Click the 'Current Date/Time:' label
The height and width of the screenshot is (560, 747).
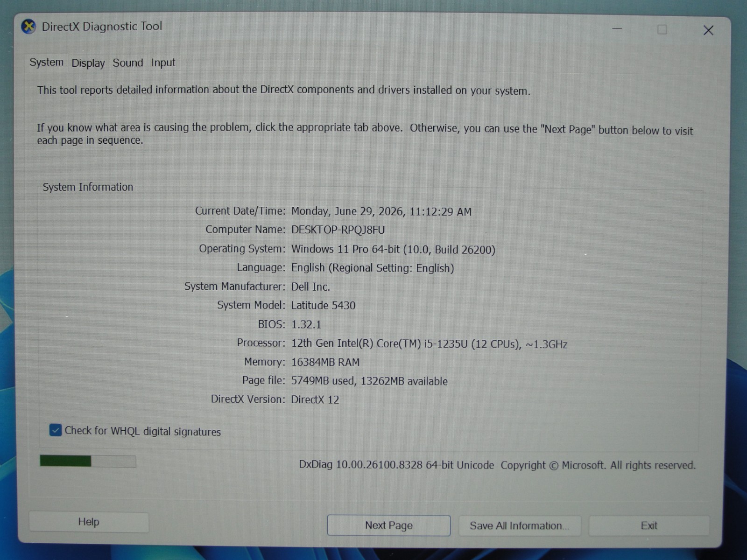pos(240,211)
